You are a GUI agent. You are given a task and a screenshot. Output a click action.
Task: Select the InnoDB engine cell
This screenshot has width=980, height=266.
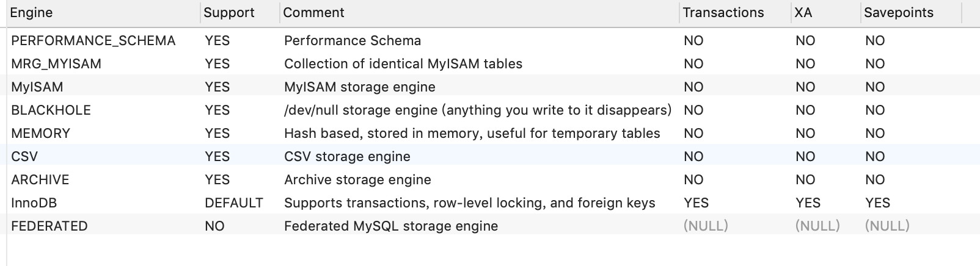tap(34, 203)
